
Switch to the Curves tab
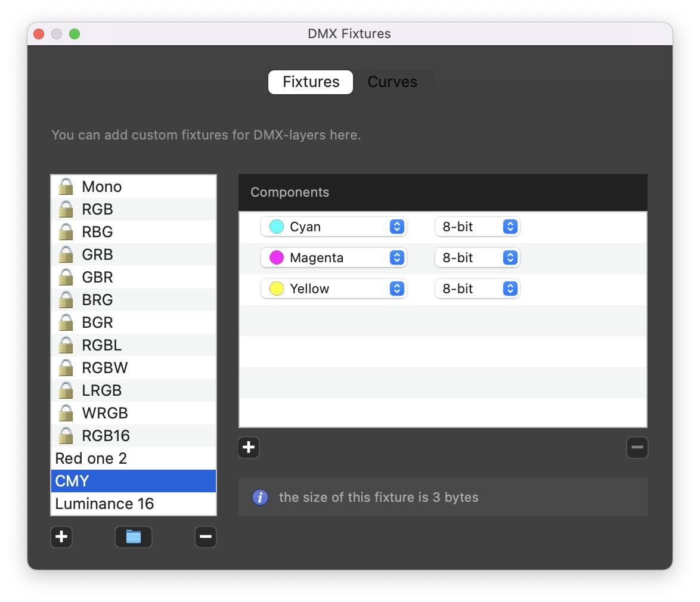point(392,82)
